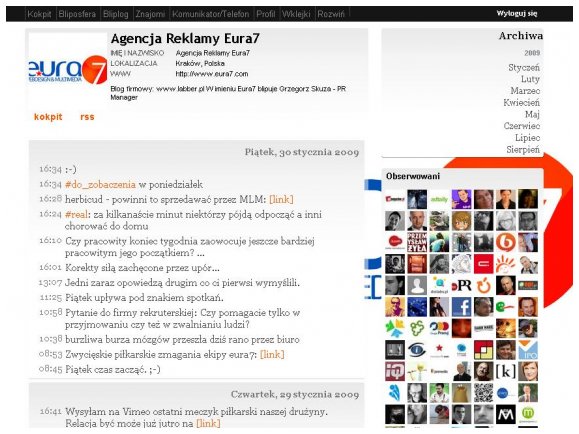Log out with Wyloguj się
This screenshot has height=434, width=579.
click(x=517, y=13)
